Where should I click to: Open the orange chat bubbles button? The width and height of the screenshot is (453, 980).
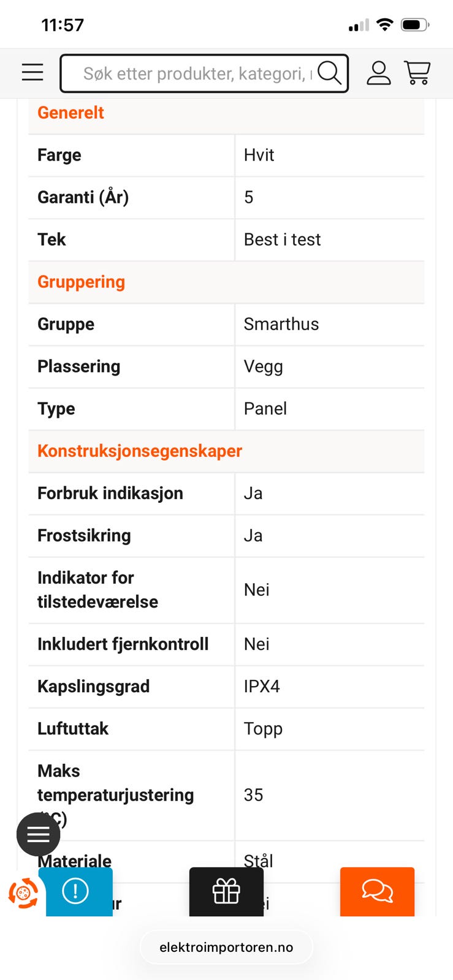377,891
